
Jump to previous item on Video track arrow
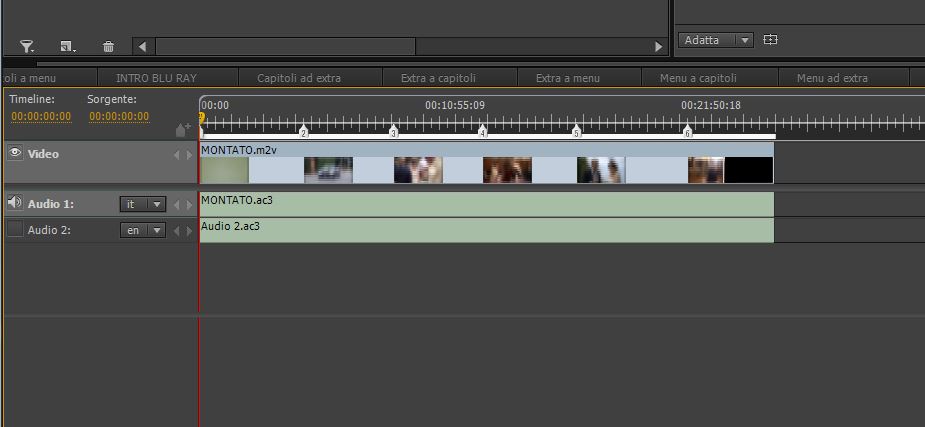click(176, 155)
